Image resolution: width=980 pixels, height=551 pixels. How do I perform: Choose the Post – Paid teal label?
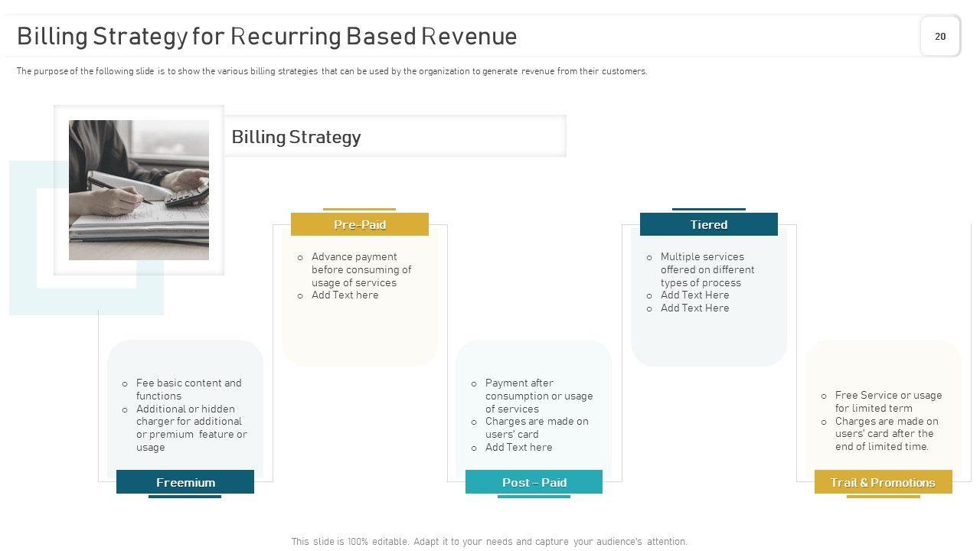click(534, 482)
